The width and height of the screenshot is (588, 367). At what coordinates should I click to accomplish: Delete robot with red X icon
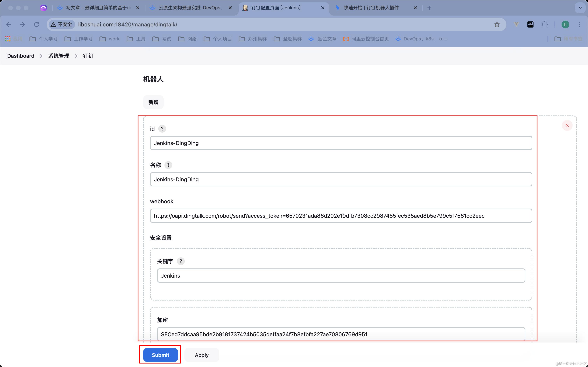click(567, 125)
